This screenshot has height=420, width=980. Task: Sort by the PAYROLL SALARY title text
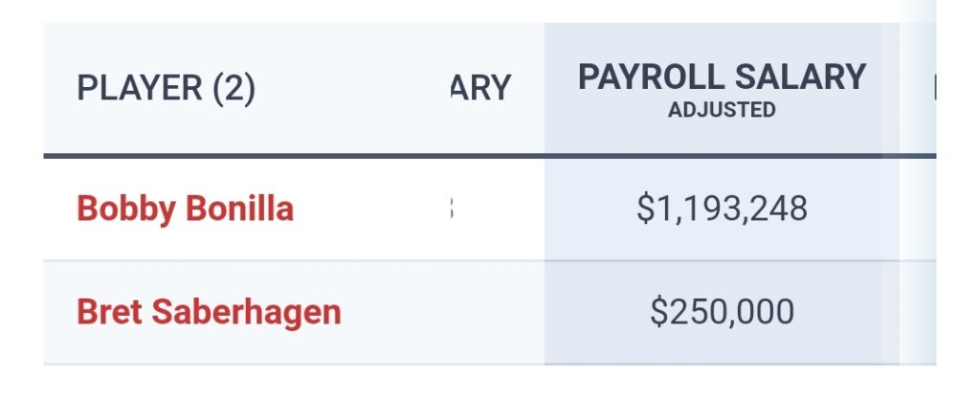pos(722,77)
